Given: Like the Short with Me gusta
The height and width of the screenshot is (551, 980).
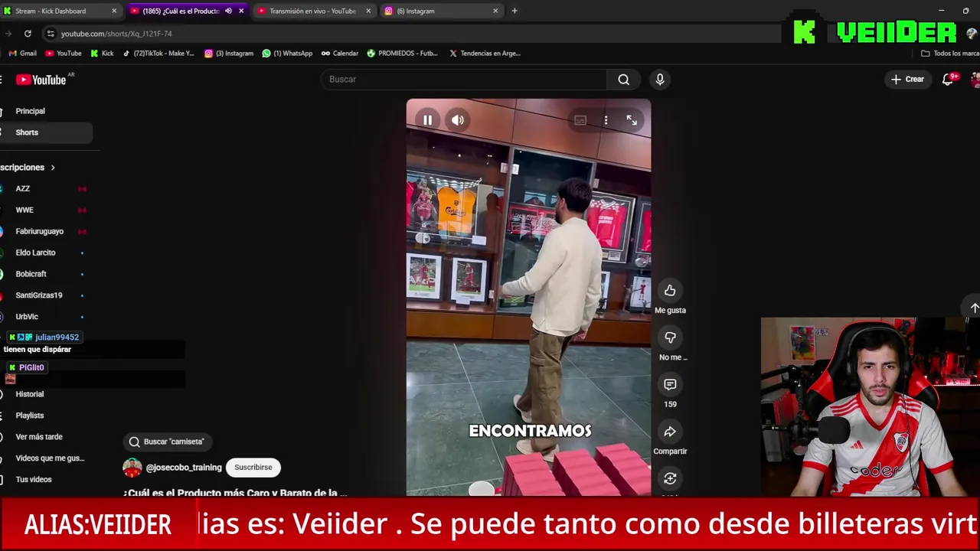Looking at the screenshot, I should (670, 290).
